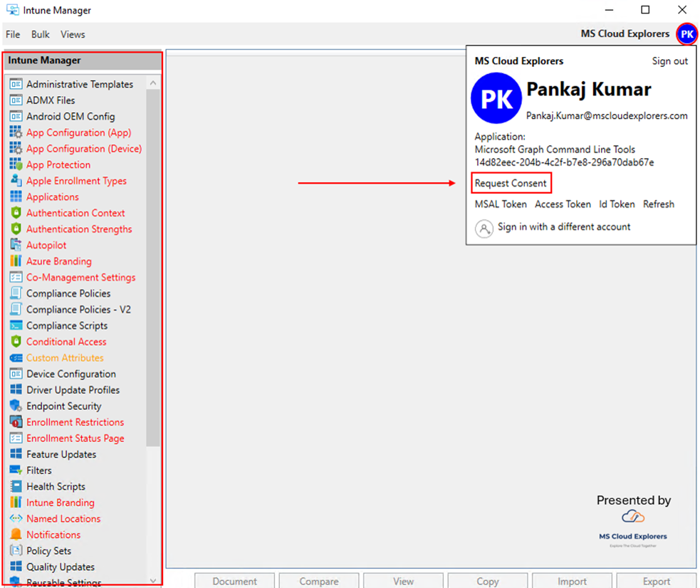Viewport: 700px width, 588px height.
Task: Click the Import button
Action: click(x=572, y=581)
